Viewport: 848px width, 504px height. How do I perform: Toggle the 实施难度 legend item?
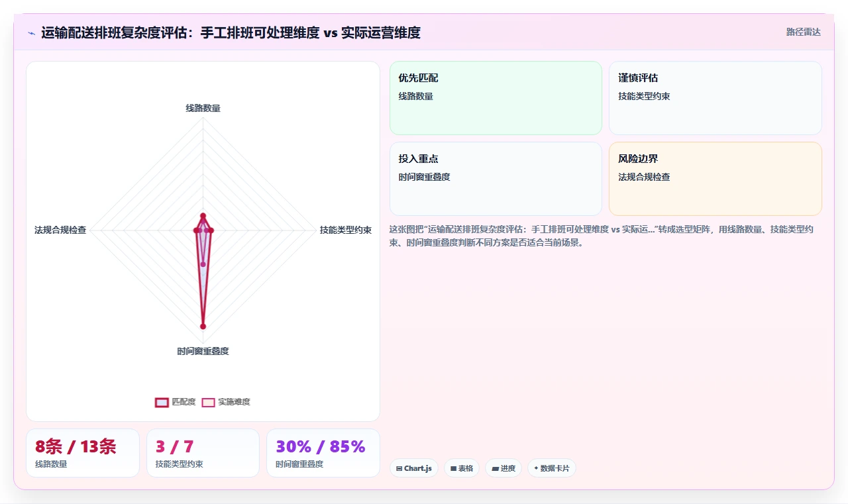pos(226,402)
